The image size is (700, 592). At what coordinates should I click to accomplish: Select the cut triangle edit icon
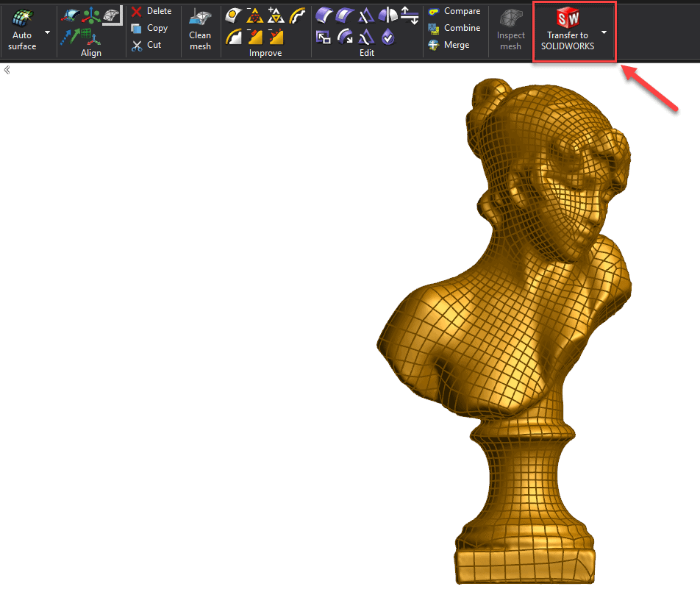[x=366, y=16]
